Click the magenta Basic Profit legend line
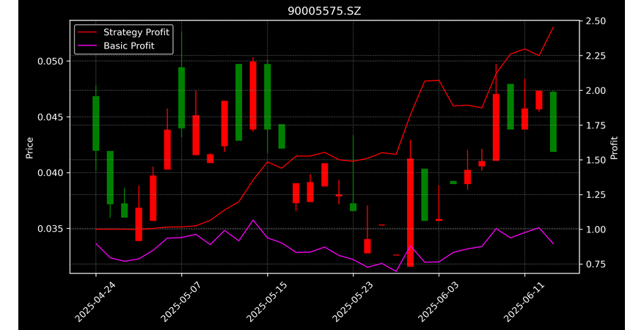This screenshot has height=330, width=644. pyautogui.click(x=87, y=45)
